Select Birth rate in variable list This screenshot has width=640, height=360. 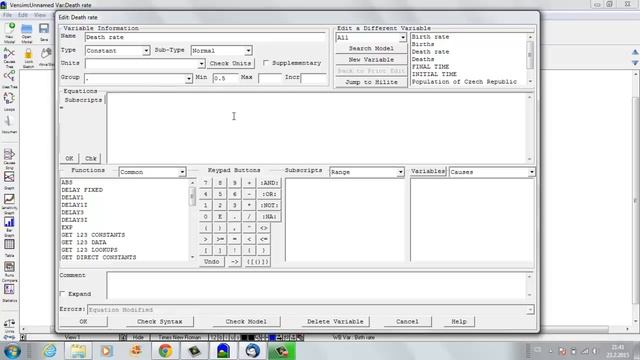coord(430,37)
